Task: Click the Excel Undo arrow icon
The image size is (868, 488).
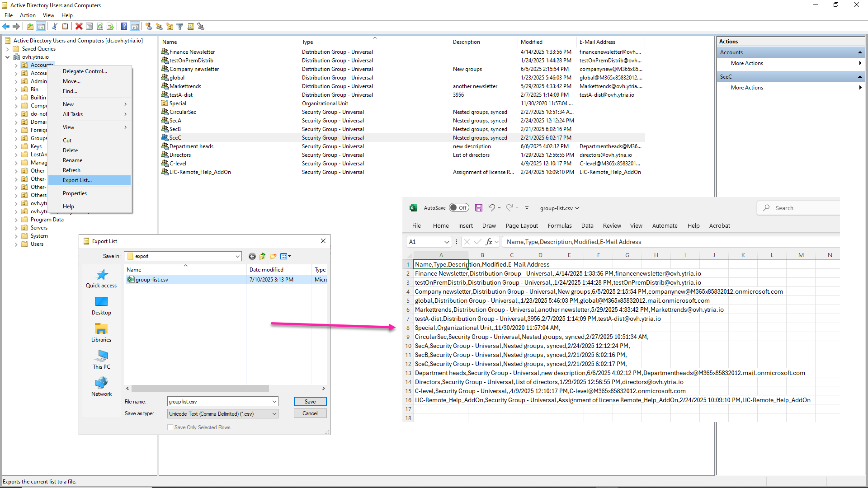Action: click(x=491, y=208)
